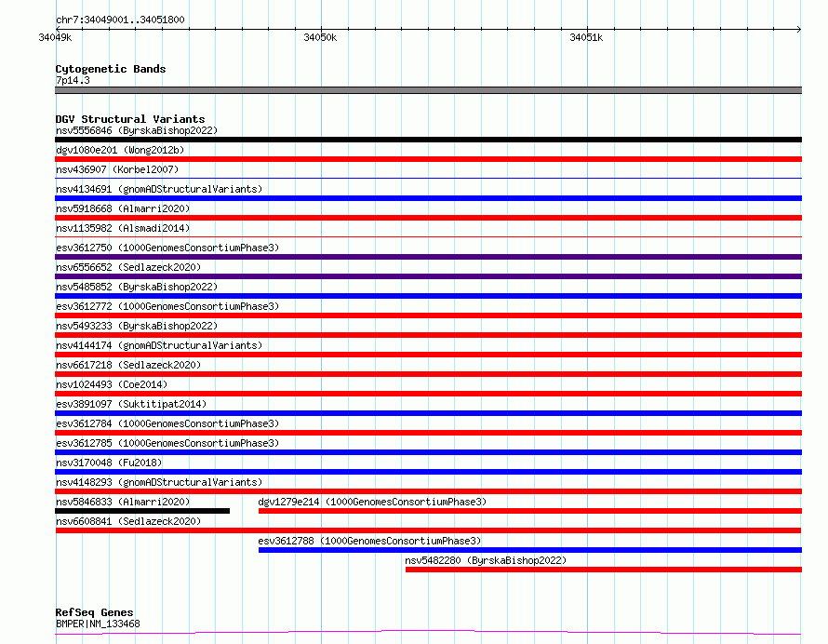This screenshot has width=828, height=644.
Task: Click the 34049k ruler label
Action: coord(55,37)
